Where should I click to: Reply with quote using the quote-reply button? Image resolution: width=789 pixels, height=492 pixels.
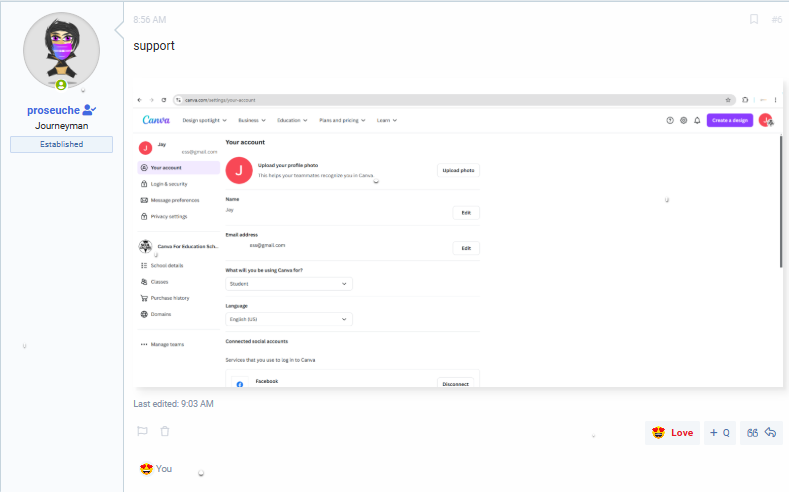(761, 433)
